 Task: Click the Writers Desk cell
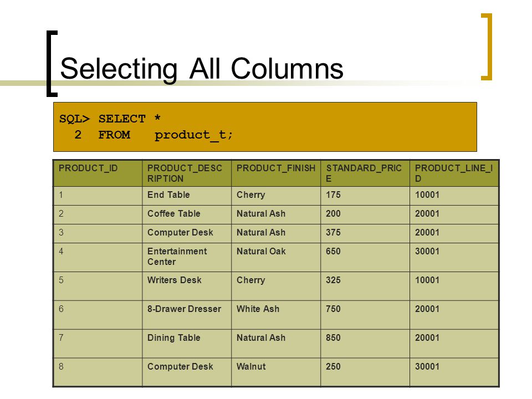[x=187, y=286]
